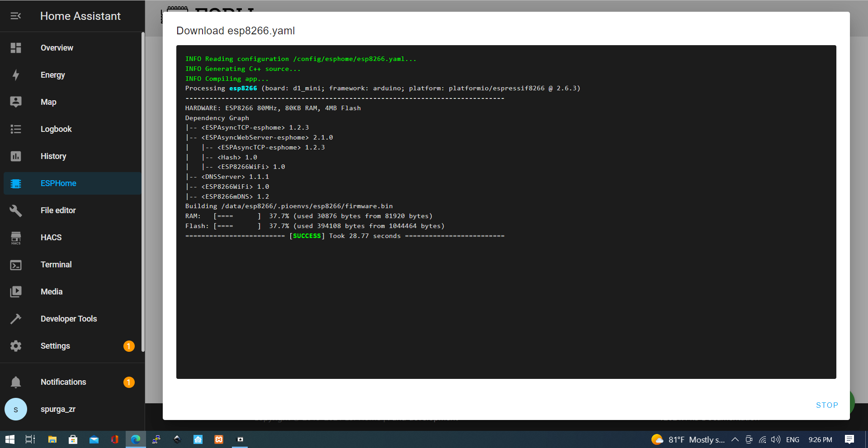Open Developer Tools
The image size is (868, 448).
point(72,319)
